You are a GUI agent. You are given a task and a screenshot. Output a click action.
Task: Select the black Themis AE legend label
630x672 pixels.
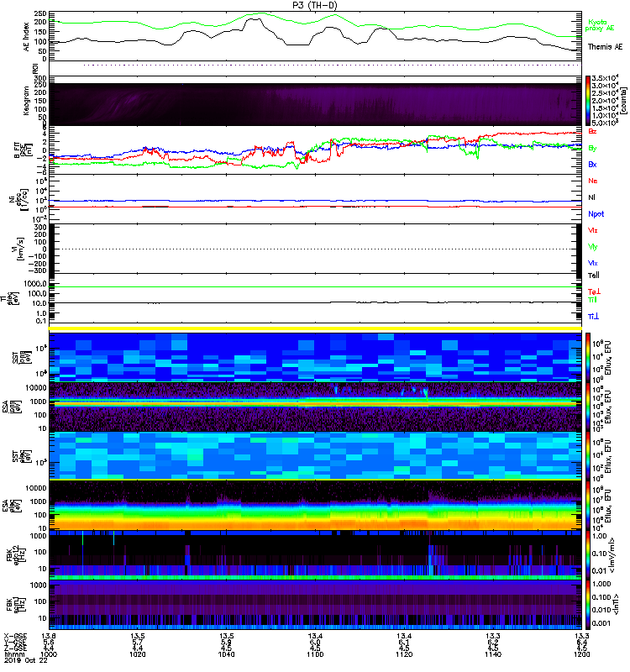click(x=605, y=47)
